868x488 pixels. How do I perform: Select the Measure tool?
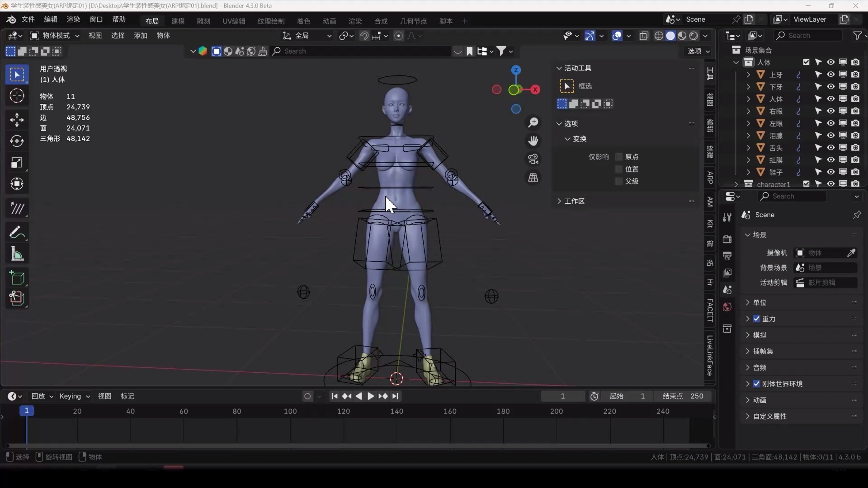tap(17, 253)
